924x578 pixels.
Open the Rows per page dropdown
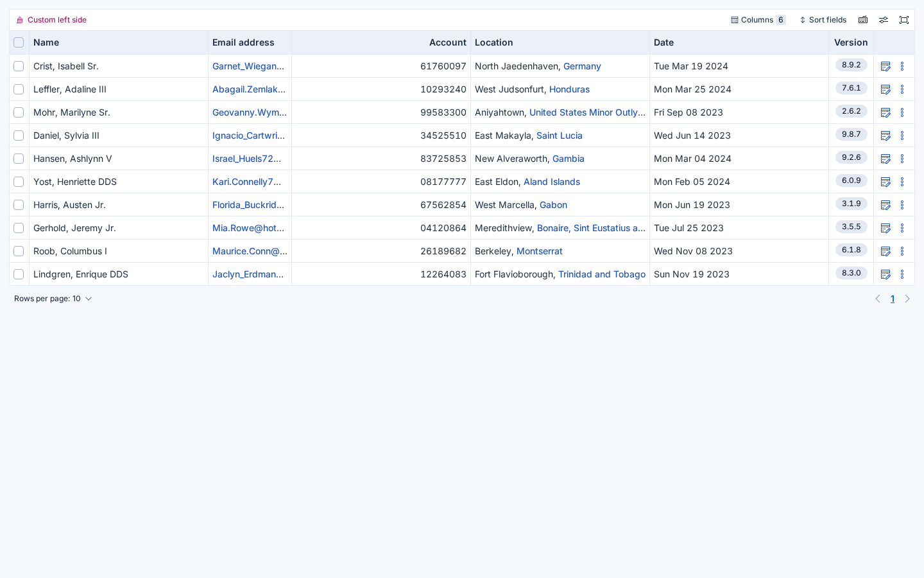(x=53, y=299)
